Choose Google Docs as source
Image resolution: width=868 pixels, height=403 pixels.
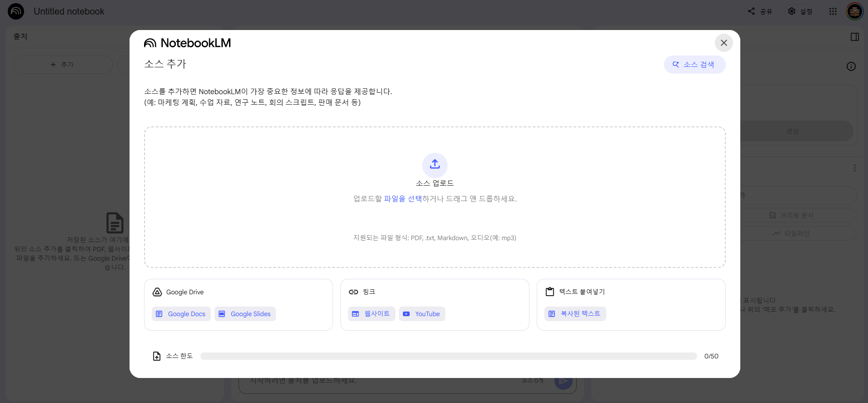tap(181, 314)
